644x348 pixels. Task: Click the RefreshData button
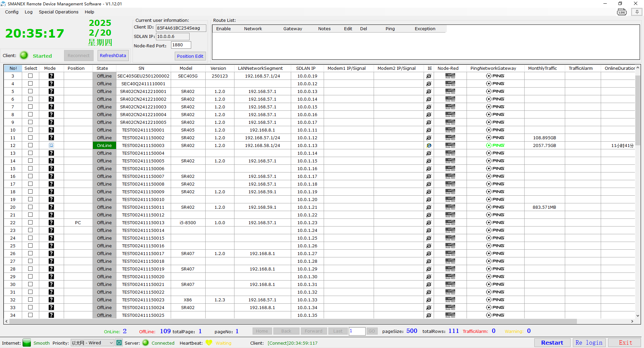[x=113, y=55]
